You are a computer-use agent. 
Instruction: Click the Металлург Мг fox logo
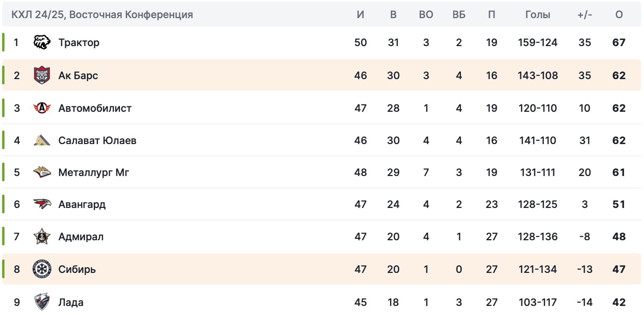[x=42, y=172]
